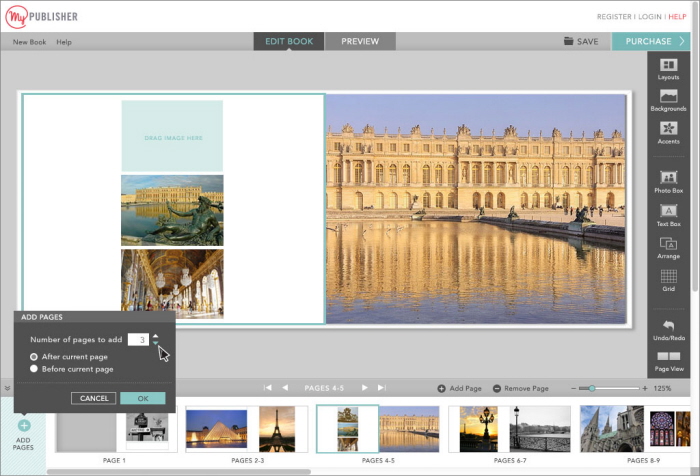
Task: Open the Accents tool
Action: tap(668, 133)
